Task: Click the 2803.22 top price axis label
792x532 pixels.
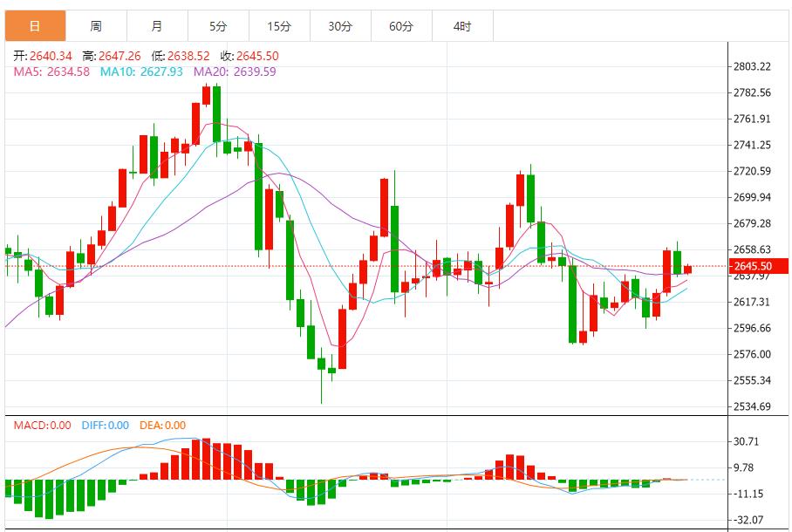Action: (x=752, y=67)
